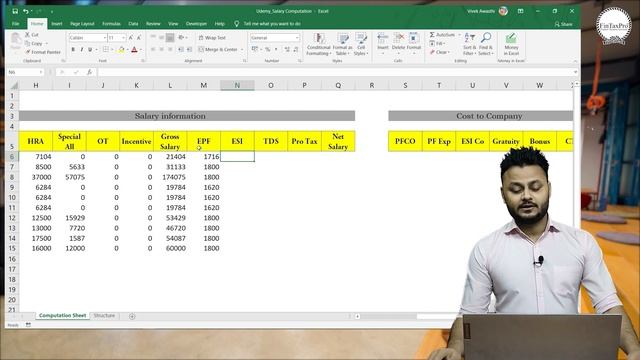Click the formula bar input
Viewport: 640px width, 360px height.
(x=335, y=72)
